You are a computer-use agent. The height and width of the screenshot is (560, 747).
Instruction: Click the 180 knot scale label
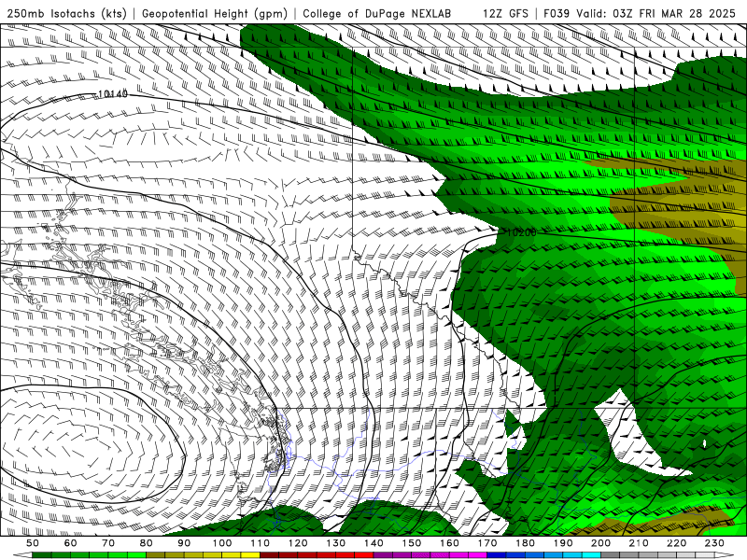(x=525, y=543)
